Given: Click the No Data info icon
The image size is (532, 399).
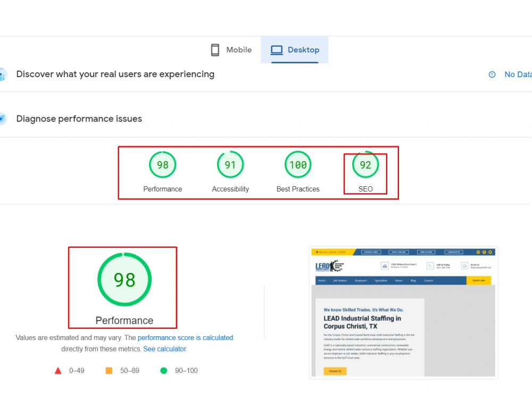Looking at the screenshot, I should click(492, 74).
